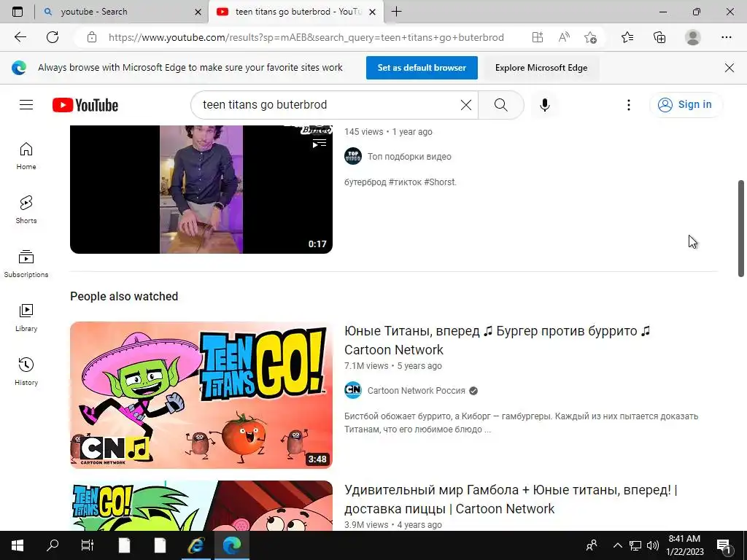Open YouTube settings three-dot menu
This screenshot has width=747, height=560.
click(629, 105)
